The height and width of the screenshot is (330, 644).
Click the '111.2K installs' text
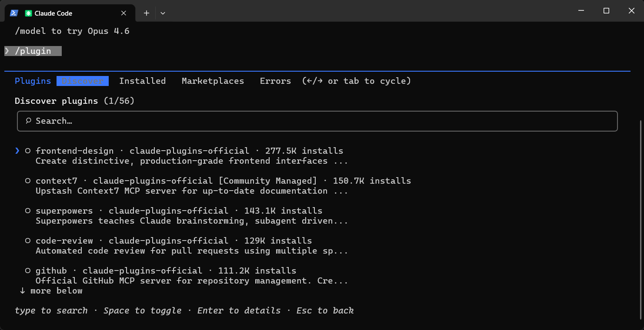pyautogui.click(x=257, y=271)
